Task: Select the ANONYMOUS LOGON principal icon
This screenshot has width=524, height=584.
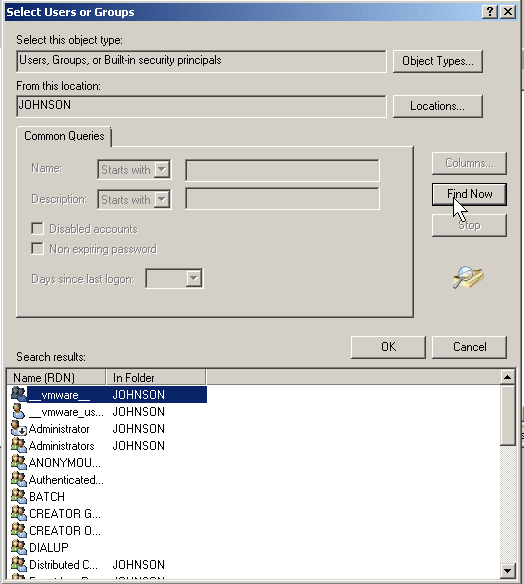Action: tap(19, 463)
